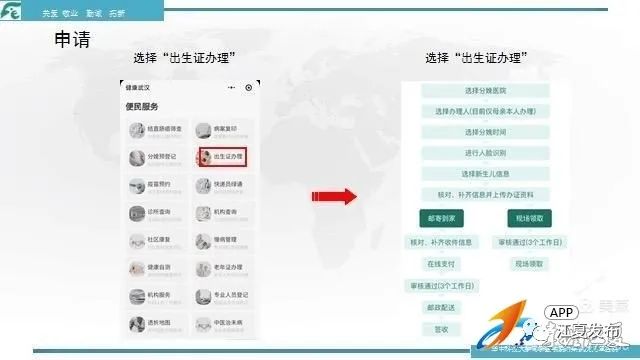Open the mini-program three-dot menu

(x=231, y=87)
